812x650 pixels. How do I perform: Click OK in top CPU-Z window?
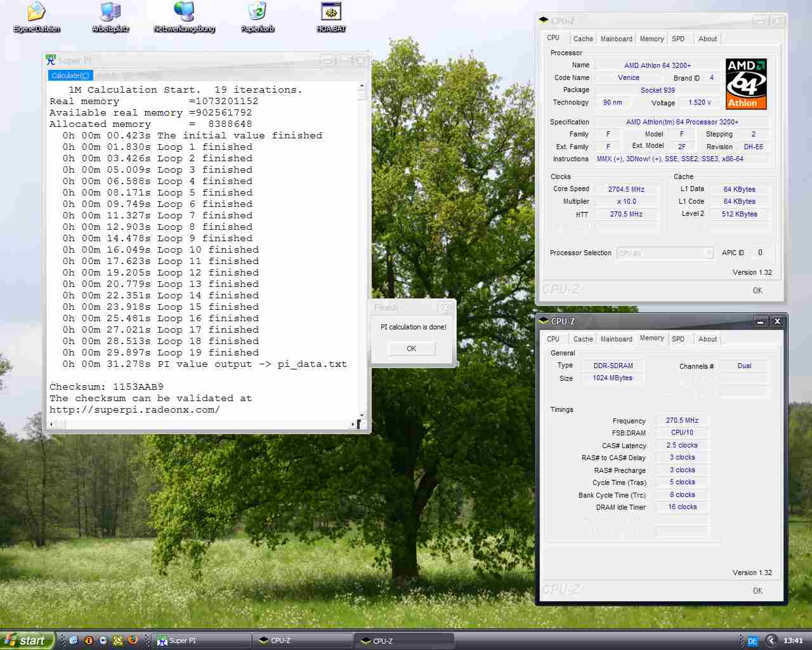757,291
